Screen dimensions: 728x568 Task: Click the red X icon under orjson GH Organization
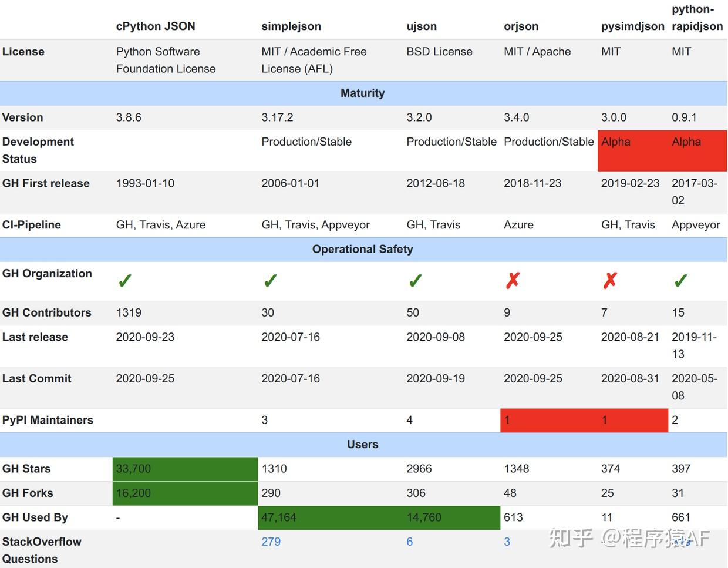(512, 280)
